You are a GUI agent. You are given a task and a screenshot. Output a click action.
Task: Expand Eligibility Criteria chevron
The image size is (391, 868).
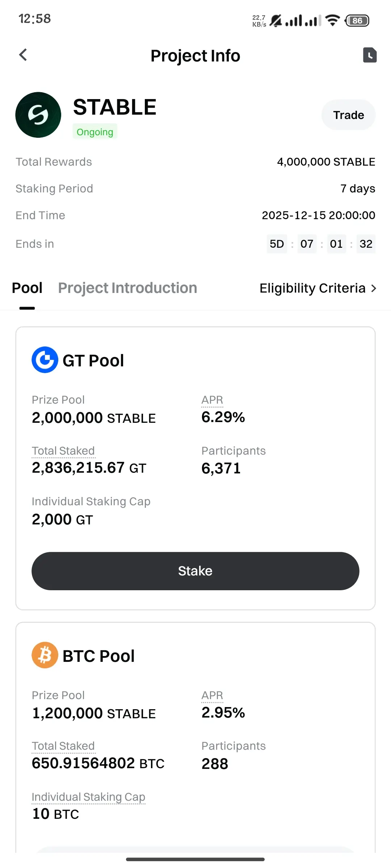374,288
